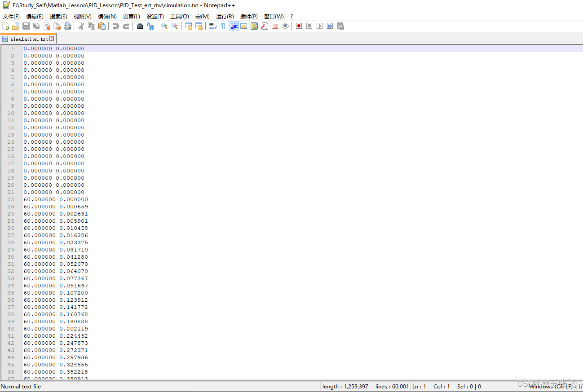Redo the last action via toolbar arrow

[126, 26]
